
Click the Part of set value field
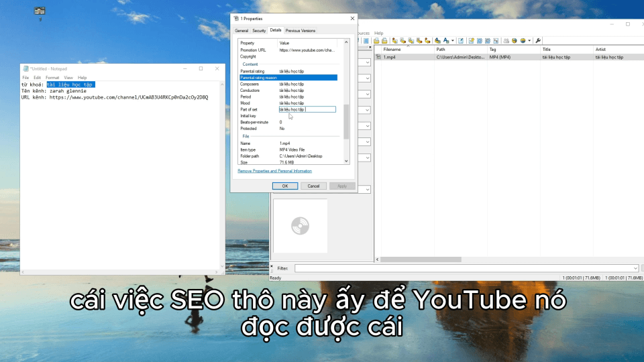pos(307,109)
